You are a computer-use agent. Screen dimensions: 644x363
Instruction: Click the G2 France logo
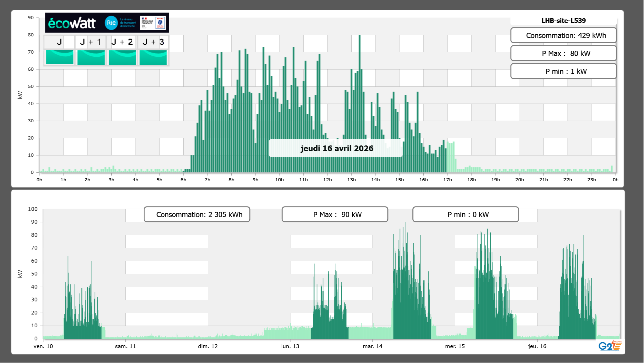pos(610,346)
